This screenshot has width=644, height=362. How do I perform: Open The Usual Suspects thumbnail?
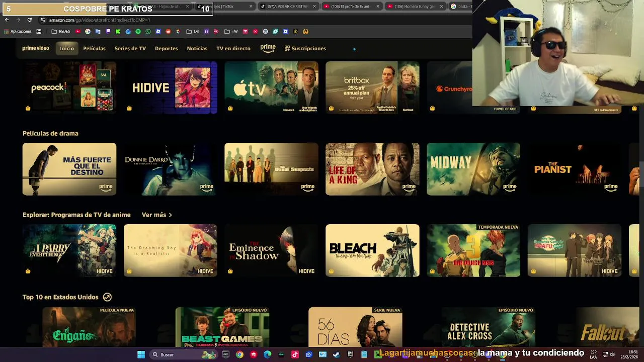tap(271, 169)
